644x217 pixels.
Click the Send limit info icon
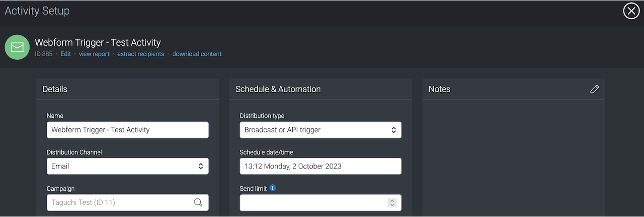[273, 188]
